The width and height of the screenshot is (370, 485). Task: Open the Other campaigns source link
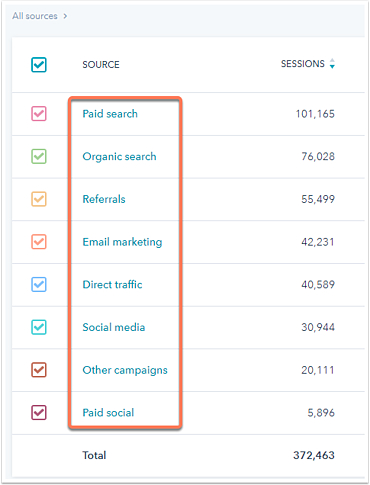tap(125, 370)
